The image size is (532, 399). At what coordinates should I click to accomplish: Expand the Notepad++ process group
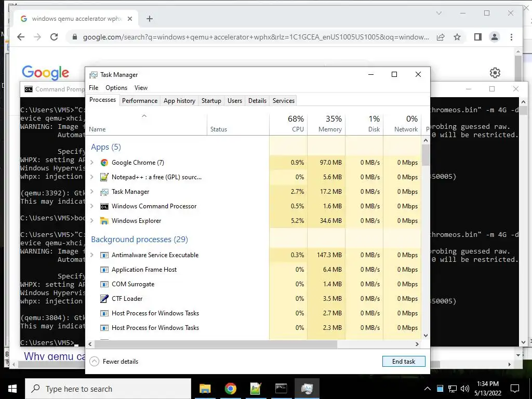tap(91, 177)
